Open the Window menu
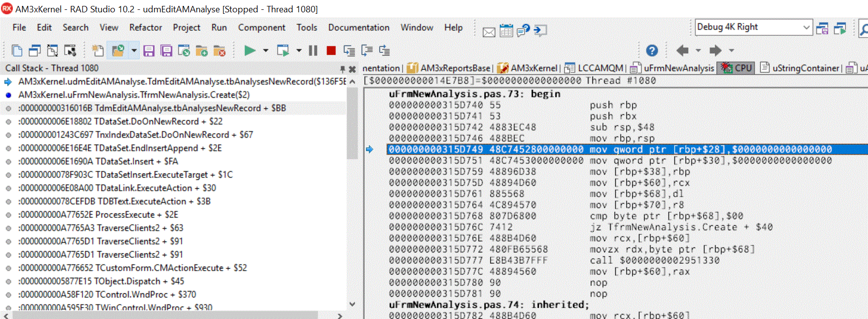The height and width of the screenshot is (319, 868). click(417, 28)
